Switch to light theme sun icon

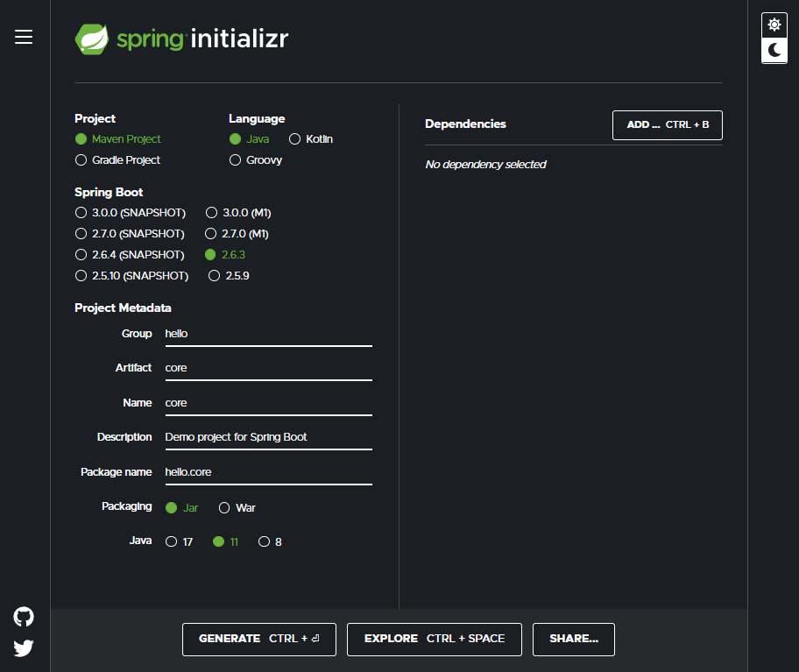click(x=774, y=25)
